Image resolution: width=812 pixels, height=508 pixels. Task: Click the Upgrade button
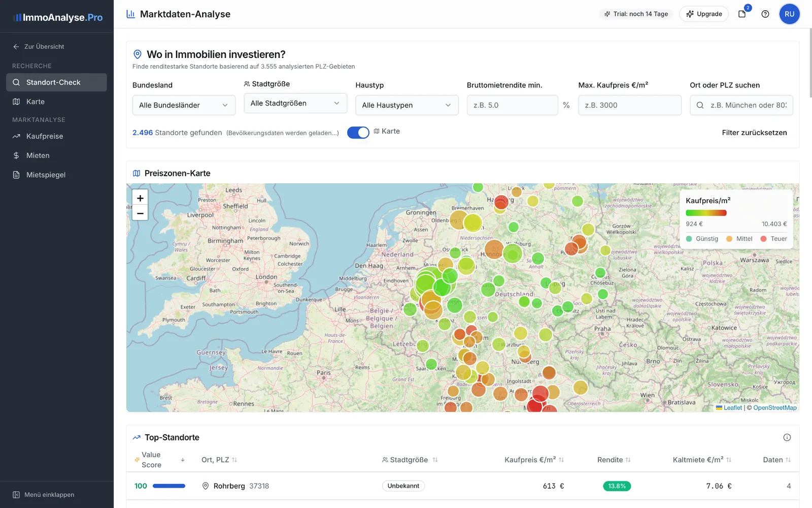(x=704, y=14)
